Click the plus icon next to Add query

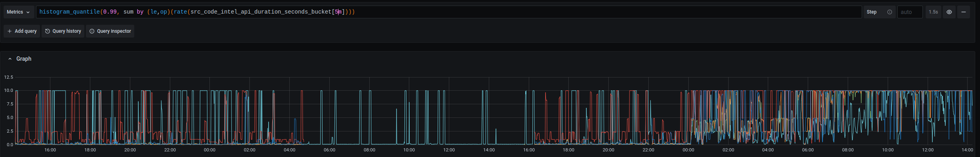10,31
